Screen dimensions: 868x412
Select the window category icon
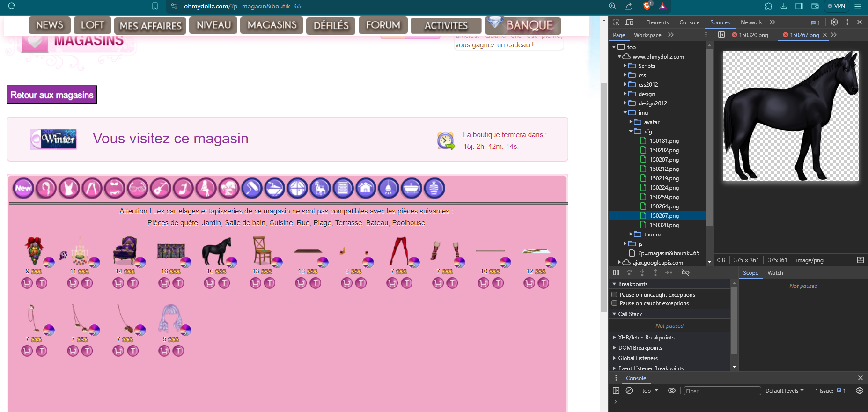pyautogui.click(x=297, y=188)
